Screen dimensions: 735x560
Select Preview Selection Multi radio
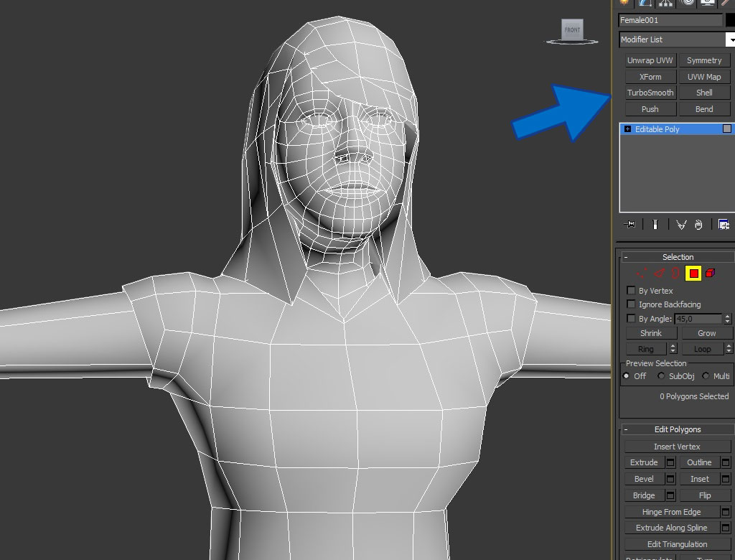[706, 375]
